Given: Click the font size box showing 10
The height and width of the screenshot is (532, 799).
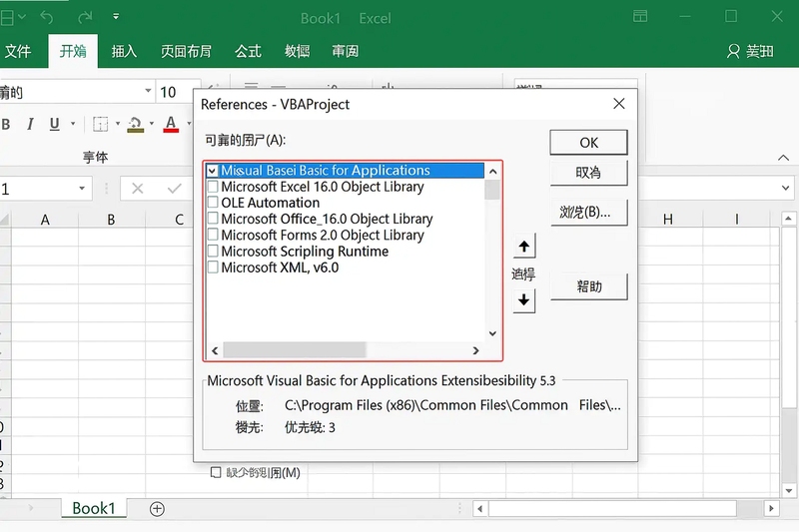Looking at the screenshot, I should 177,92.
